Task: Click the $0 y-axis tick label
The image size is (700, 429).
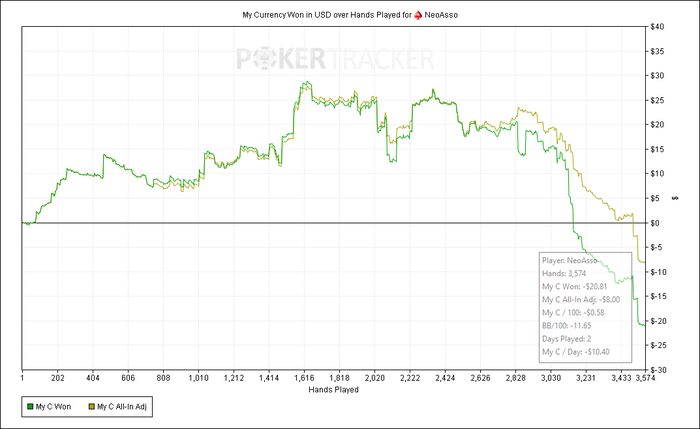Action: [x=656, y=223]
